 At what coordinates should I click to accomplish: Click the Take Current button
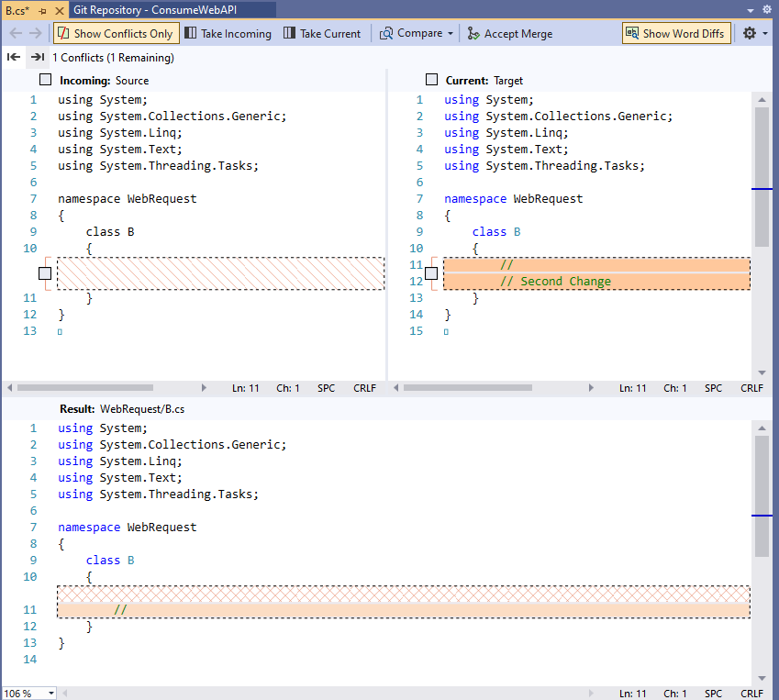[322, 34]
